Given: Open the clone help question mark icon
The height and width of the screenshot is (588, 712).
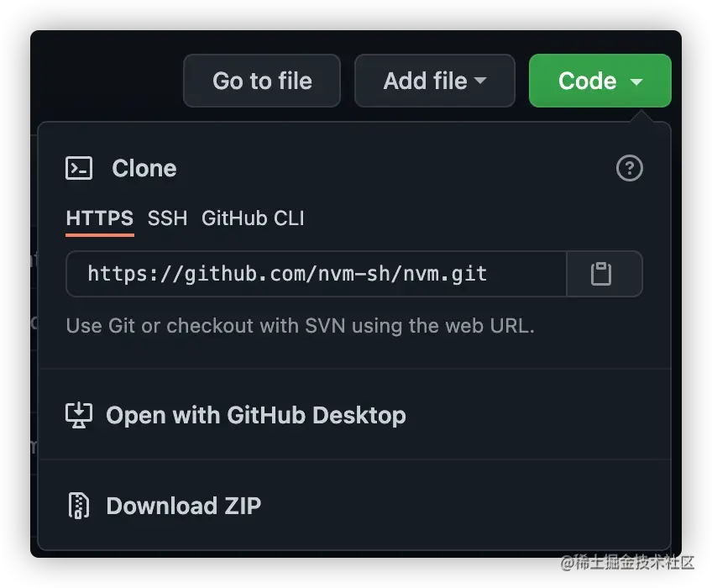Looking at the screenshot, I should click(630, 168).
